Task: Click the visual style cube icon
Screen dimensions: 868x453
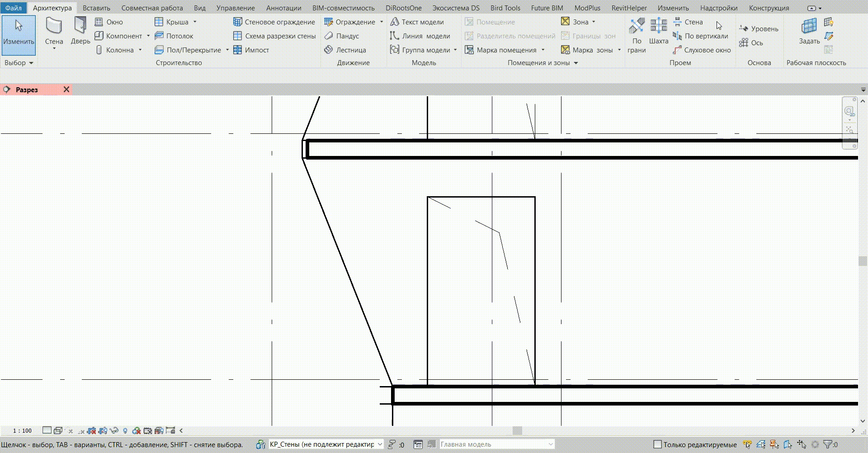Action: coord(58,430)
